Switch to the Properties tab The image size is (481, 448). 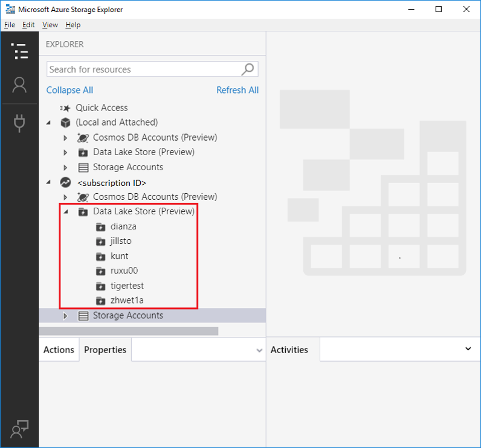105,350
